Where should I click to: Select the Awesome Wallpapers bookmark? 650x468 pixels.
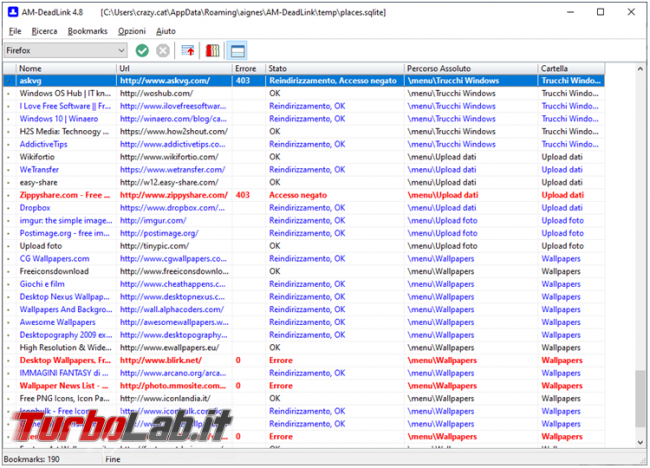(304, 323)
